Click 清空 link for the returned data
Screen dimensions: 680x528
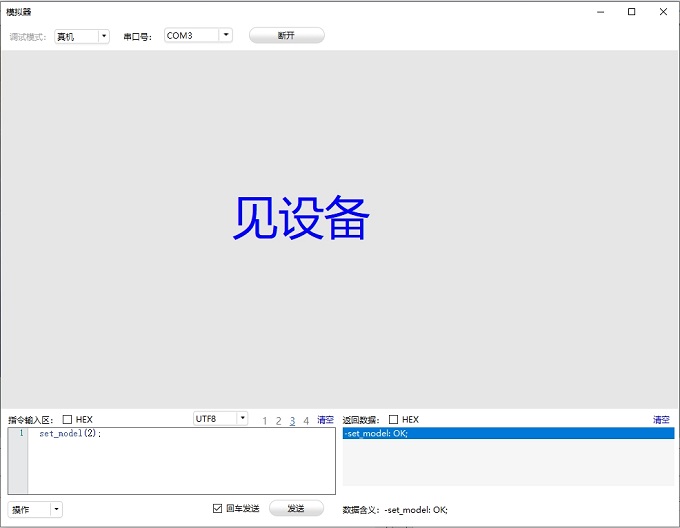[x=661, y=420]
